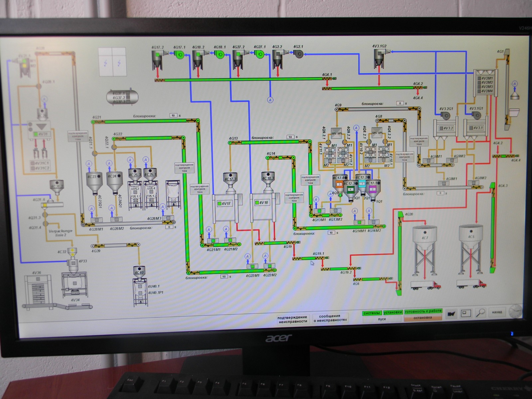Click the electrical cabinet lightning icon
The height and width of the screenshot is (399, 532).
click(x=113, y=62)
